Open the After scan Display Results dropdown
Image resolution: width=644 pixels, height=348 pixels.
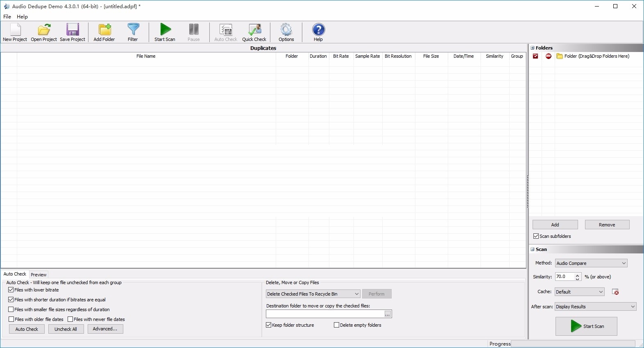(595, 307)
